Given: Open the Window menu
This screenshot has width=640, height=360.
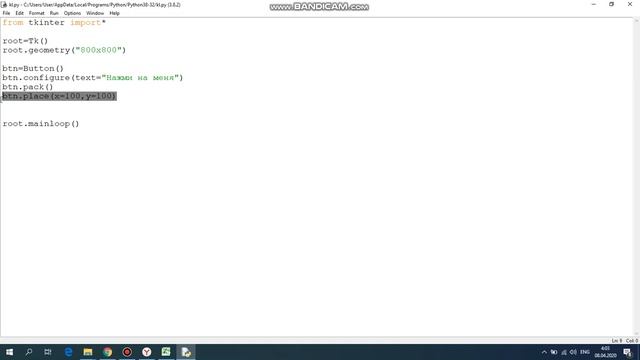Looking at the screenshot, I should [95, 13].
